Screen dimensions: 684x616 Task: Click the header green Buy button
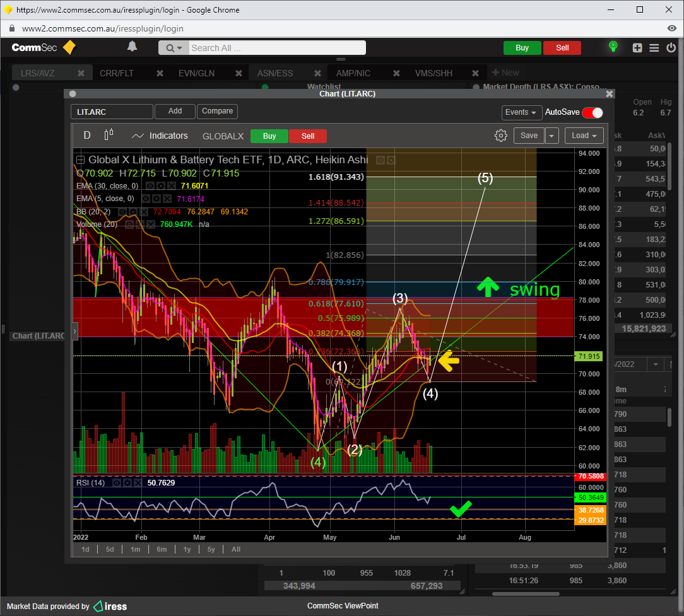pos(522,48)
